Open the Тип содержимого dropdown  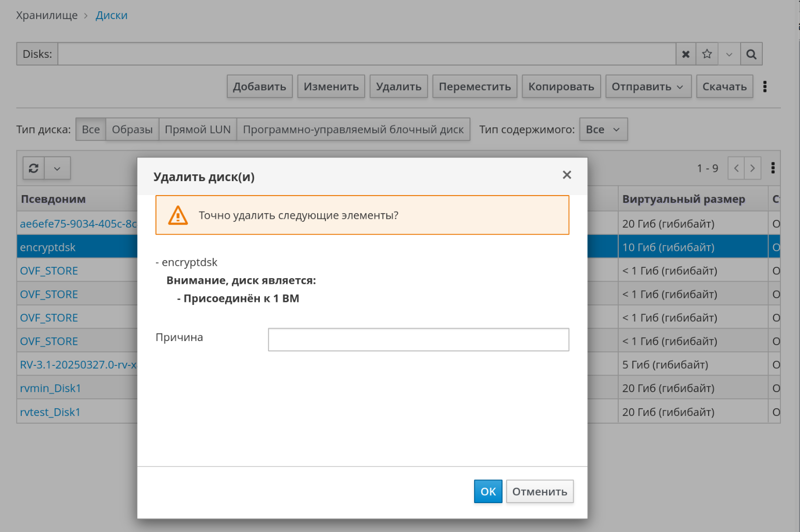tap(603, 130)
